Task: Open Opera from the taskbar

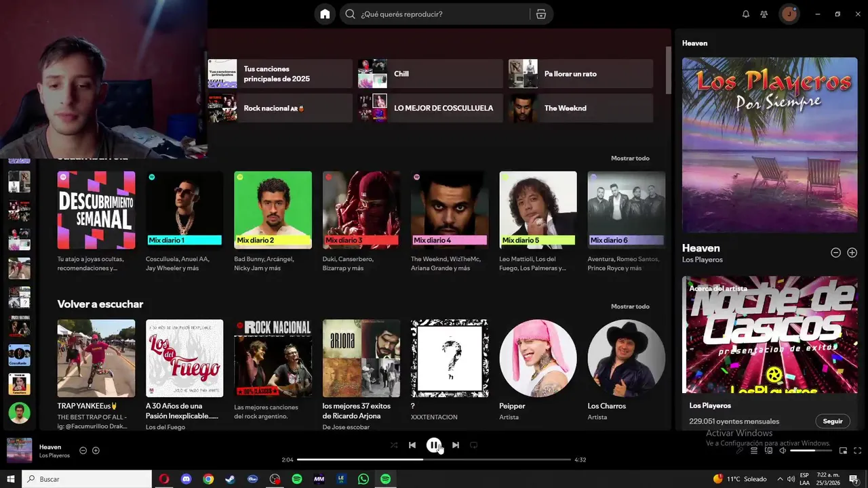Action: pyautogui.click(x=164, y=479)
